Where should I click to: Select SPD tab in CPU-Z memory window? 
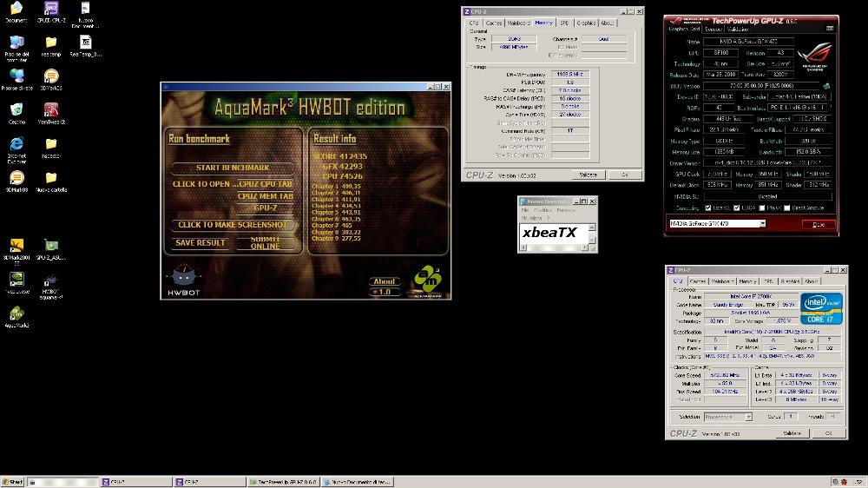pos(564,23)
